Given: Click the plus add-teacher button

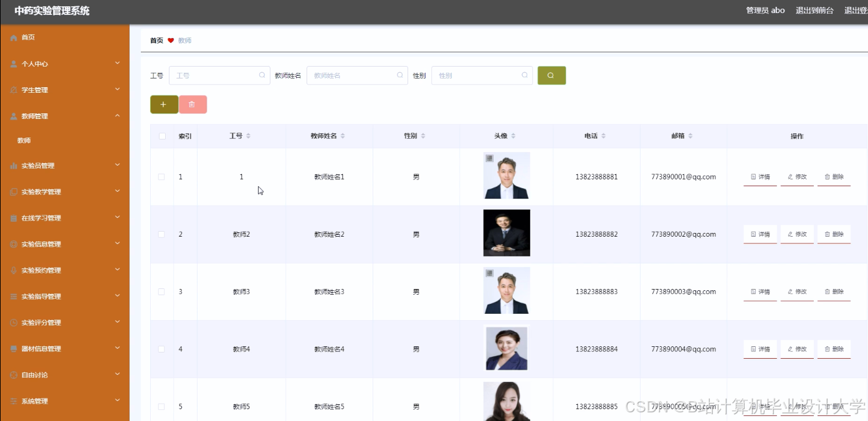Looking at the screenshot, I should coord(164,105).
